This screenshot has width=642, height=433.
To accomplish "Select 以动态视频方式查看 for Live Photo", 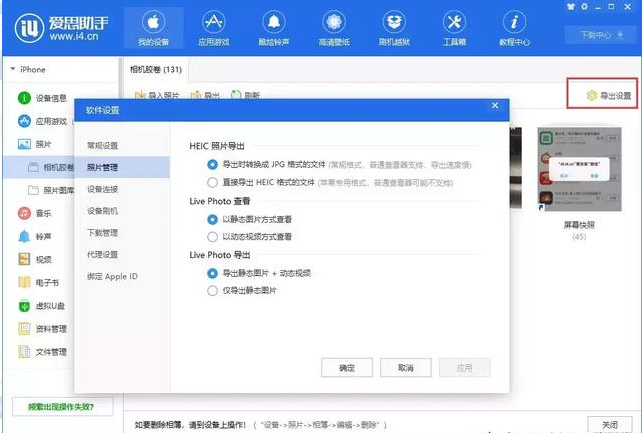I will coord(212,237).
